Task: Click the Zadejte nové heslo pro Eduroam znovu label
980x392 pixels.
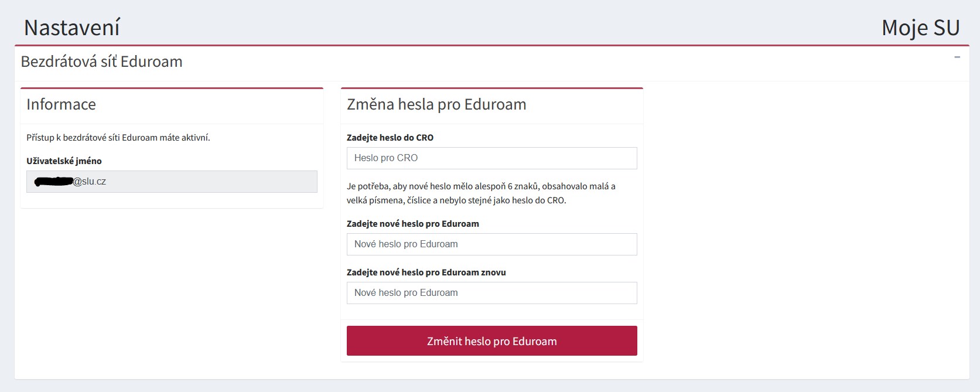Action: 426,272
